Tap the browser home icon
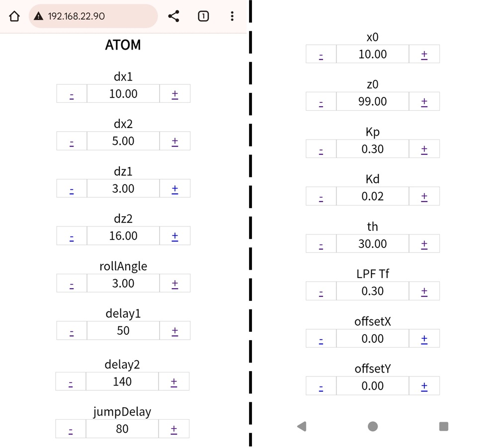 pos(14,16)
